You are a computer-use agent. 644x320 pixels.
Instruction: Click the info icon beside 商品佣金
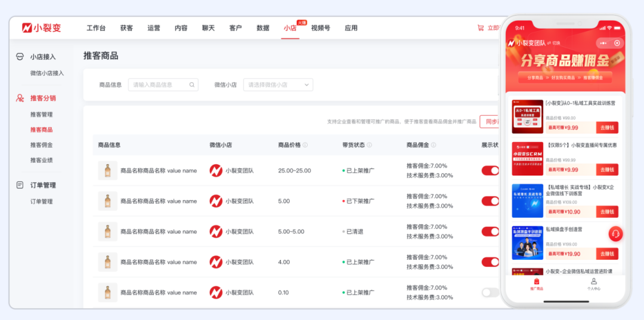click(434, 145)
